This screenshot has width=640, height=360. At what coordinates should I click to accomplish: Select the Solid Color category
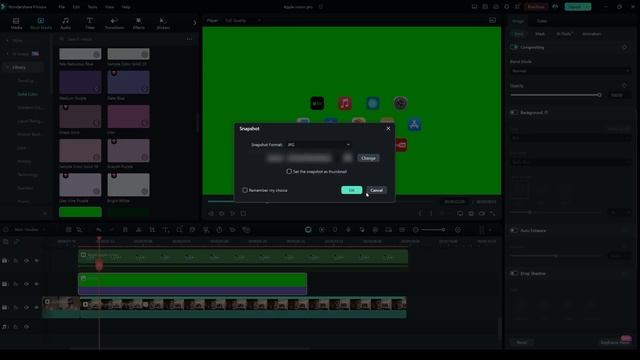coord(27,94)
